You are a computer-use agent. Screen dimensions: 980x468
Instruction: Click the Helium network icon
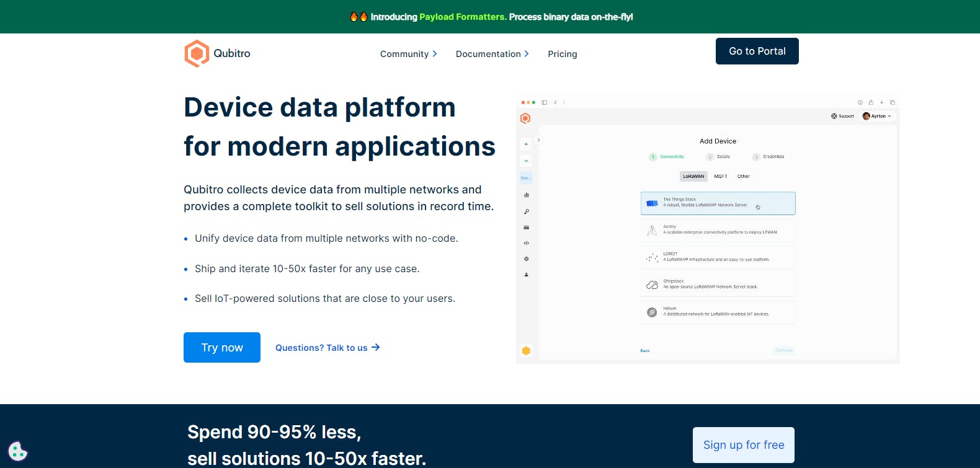(652, 312)
